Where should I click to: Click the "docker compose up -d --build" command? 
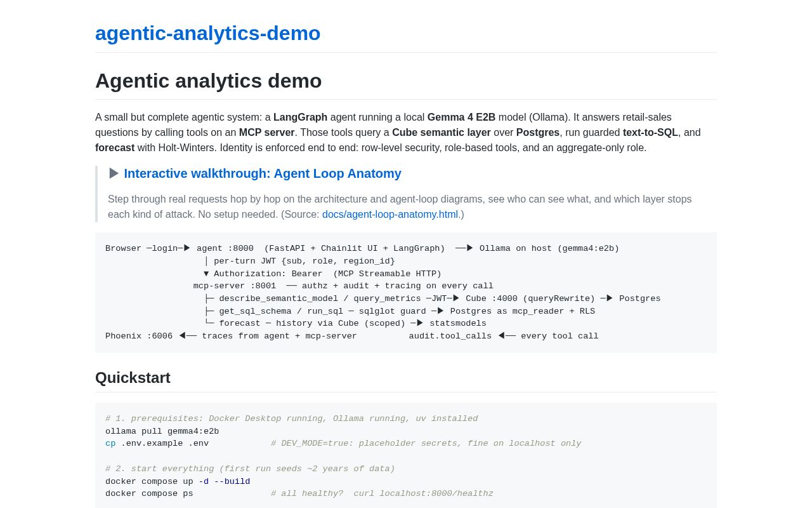[178, 481]
